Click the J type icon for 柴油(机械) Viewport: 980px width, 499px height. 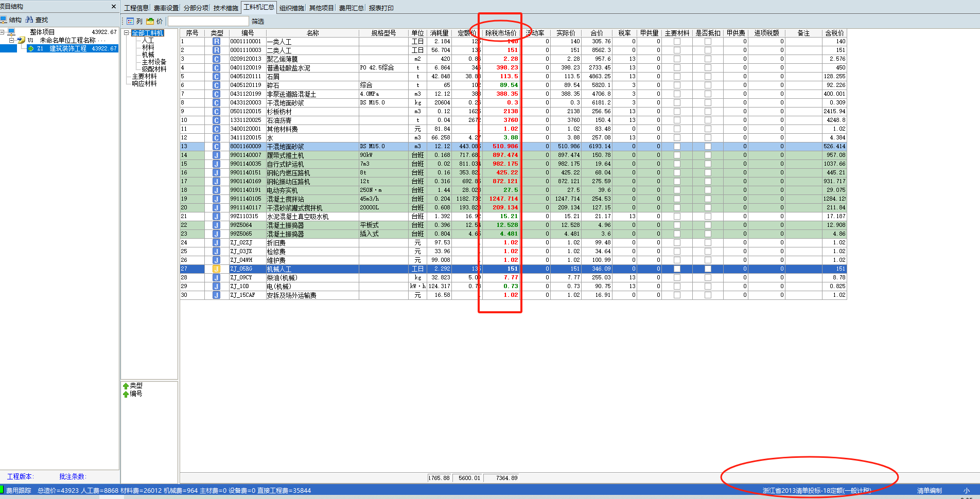point(217,278)
